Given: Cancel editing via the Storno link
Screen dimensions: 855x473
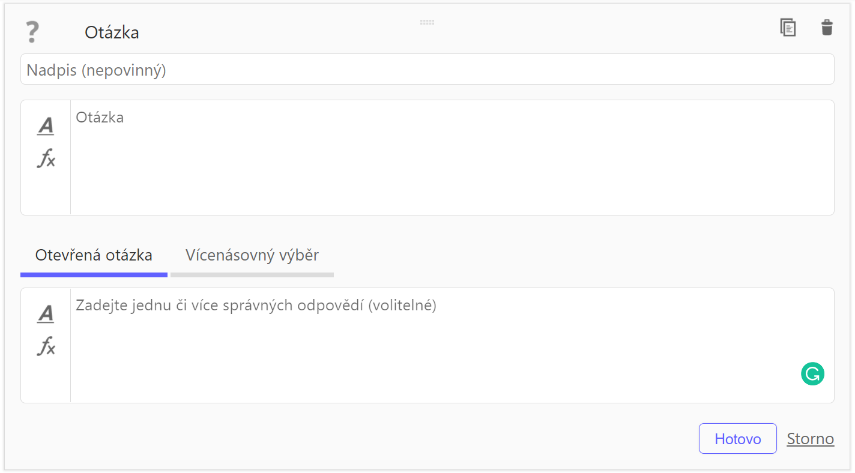Looking at the screenshot, I should click(810, 439).
